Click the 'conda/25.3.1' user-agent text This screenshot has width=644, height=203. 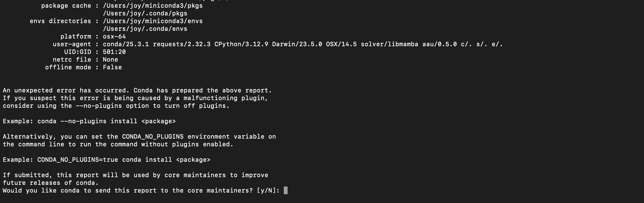126,44
